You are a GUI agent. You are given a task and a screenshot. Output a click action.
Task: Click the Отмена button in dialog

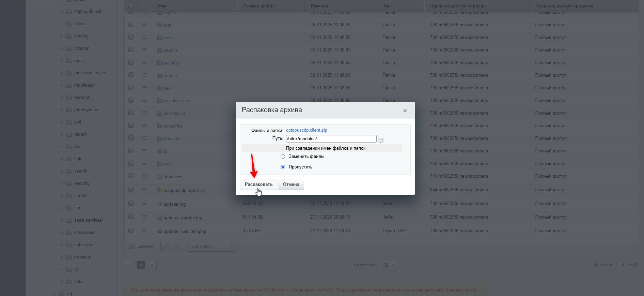click(291, 184)
